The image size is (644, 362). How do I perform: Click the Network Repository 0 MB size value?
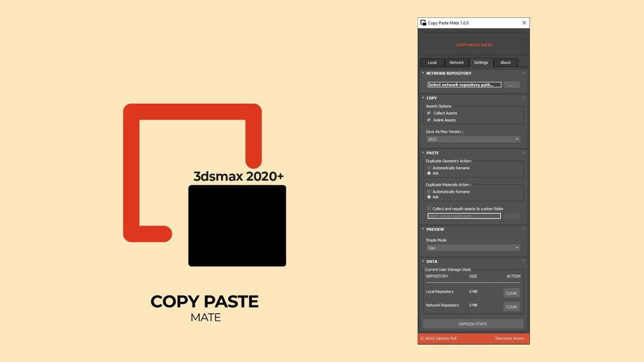point(473,306)
